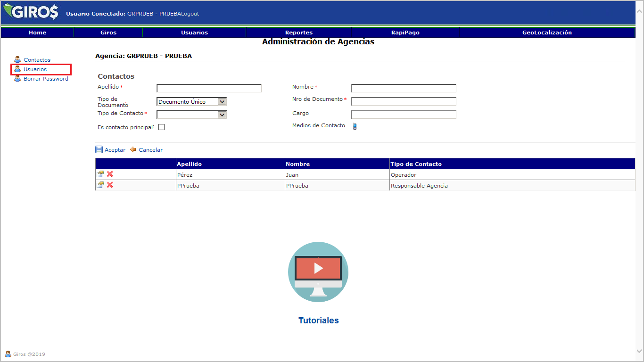The image size is (644, 362).
Task: Click the Cancelar link
Action: pos(150,150)
